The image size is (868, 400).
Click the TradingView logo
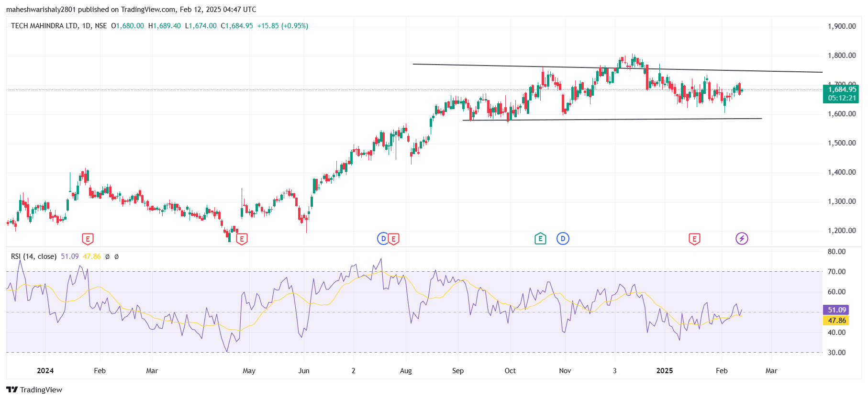34,389
